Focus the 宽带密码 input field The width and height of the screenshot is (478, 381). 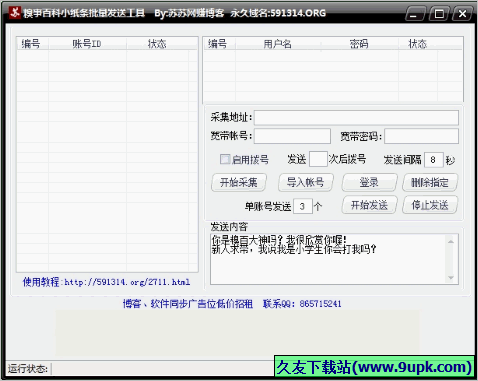coord(421,136)
